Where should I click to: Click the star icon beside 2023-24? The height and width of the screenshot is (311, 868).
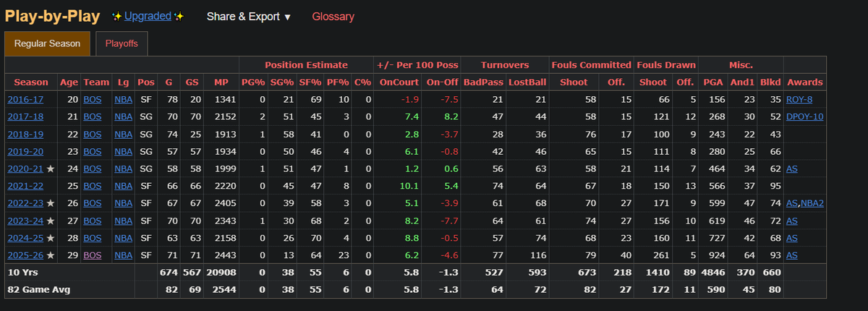(x=50, y=221)
